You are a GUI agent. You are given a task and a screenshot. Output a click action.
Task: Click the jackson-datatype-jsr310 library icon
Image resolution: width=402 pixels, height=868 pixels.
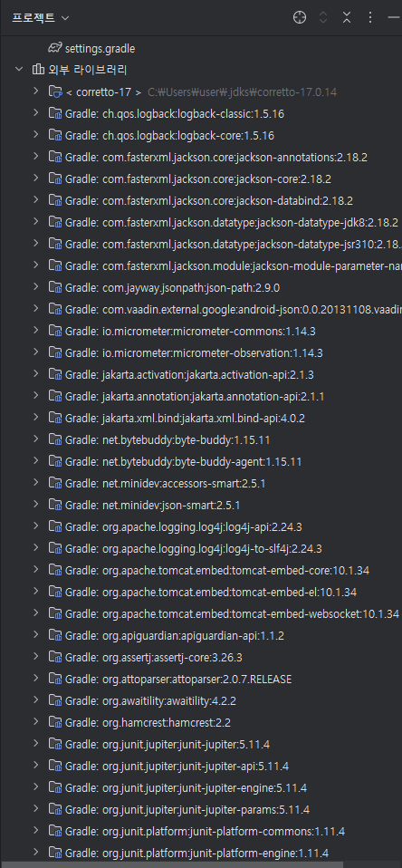click(54, 244)
